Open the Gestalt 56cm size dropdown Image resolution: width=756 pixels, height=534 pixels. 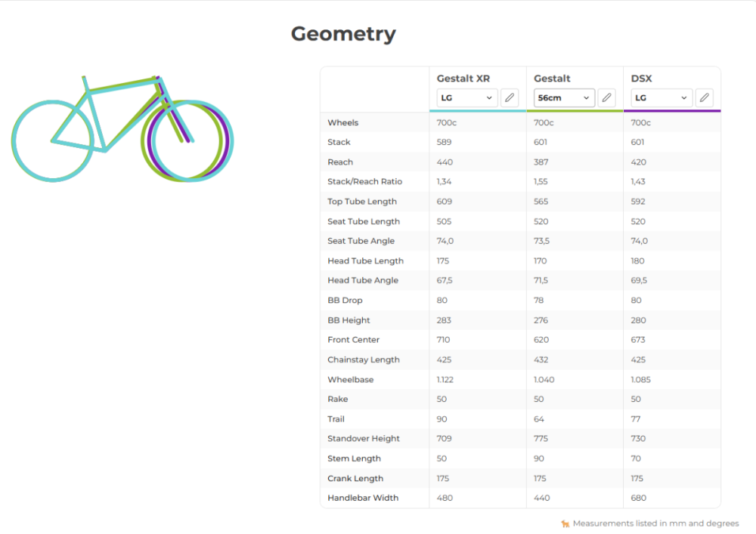(564, 97)
